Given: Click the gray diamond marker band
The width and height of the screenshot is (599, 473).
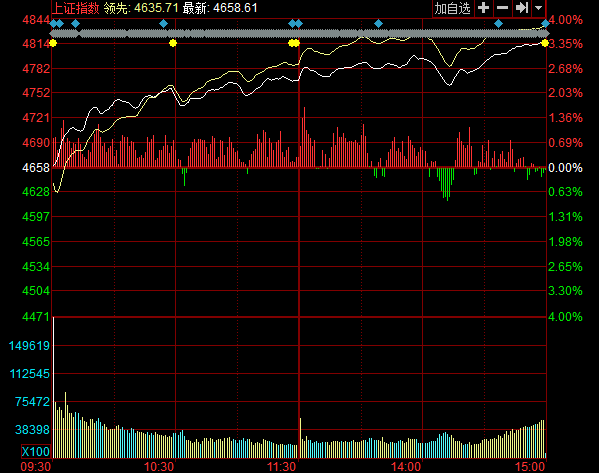Looking at the screenshot, I should [x=300, y=34].
